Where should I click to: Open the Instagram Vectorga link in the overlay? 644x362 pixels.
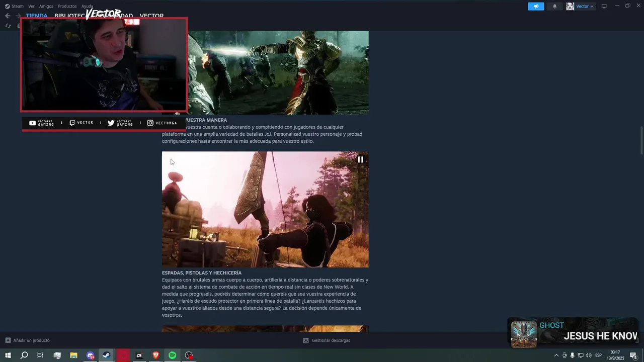(162, 123)
